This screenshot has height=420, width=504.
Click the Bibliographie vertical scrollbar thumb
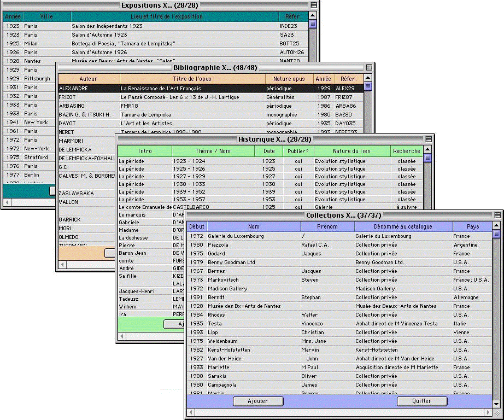tap(368, 86)
